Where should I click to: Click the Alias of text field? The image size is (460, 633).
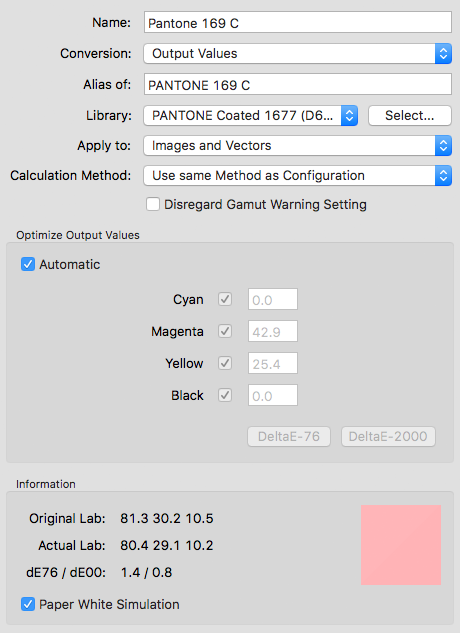pos(298,84)
